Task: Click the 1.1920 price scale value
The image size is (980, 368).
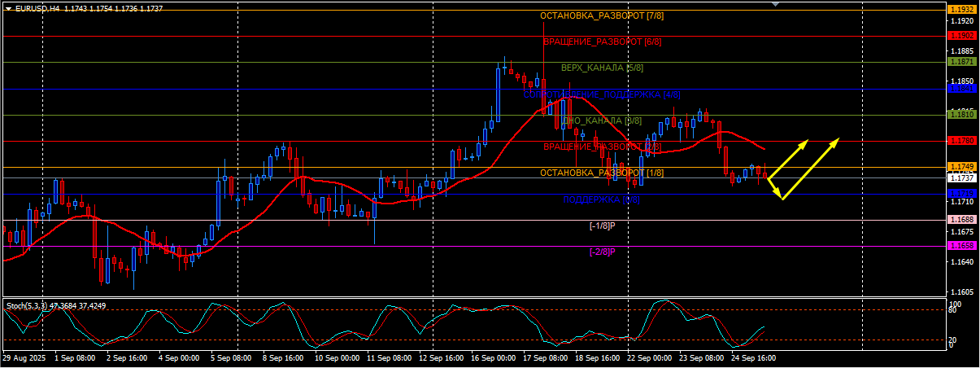Action: coord(962,20)
